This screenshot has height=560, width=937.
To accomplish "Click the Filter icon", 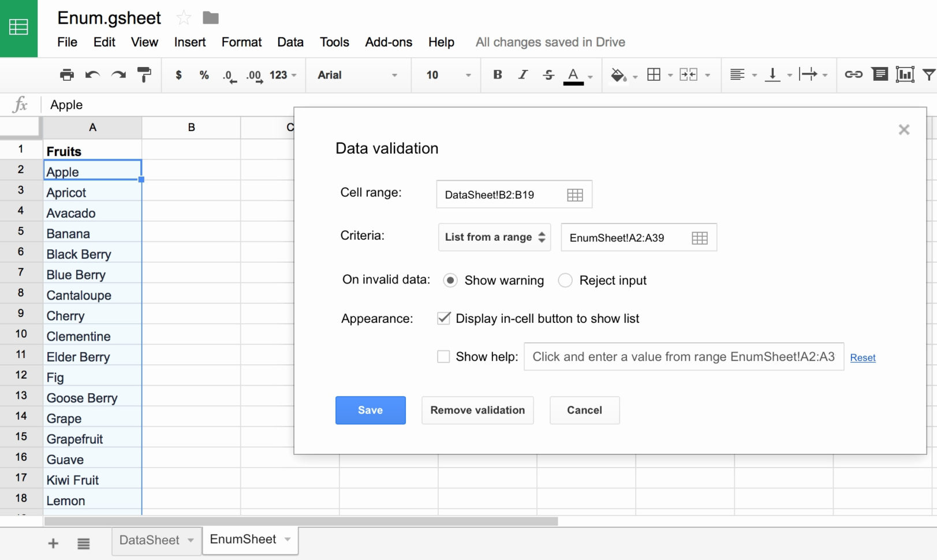I will [928, 74].
